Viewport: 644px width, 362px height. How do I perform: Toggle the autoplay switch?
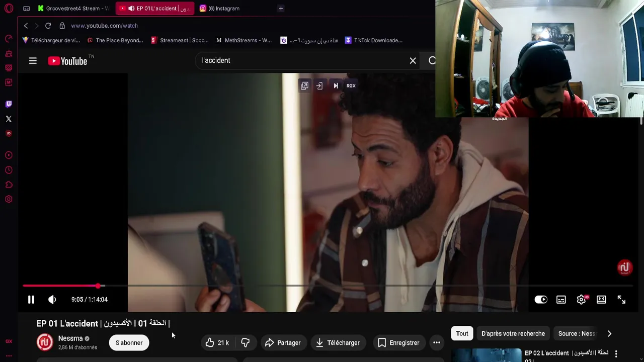[x=541, y=300]
